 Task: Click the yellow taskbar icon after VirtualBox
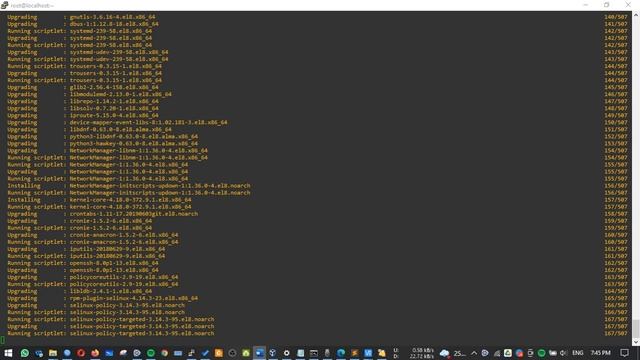point(382,353)
